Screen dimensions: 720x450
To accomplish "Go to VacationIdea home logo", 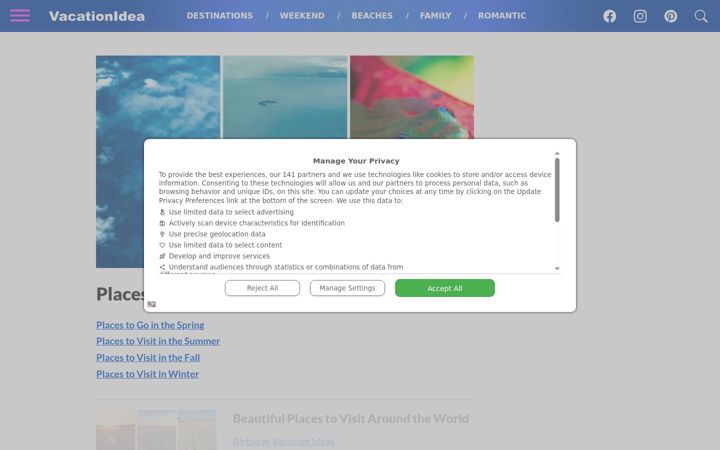I will point(96,16).
